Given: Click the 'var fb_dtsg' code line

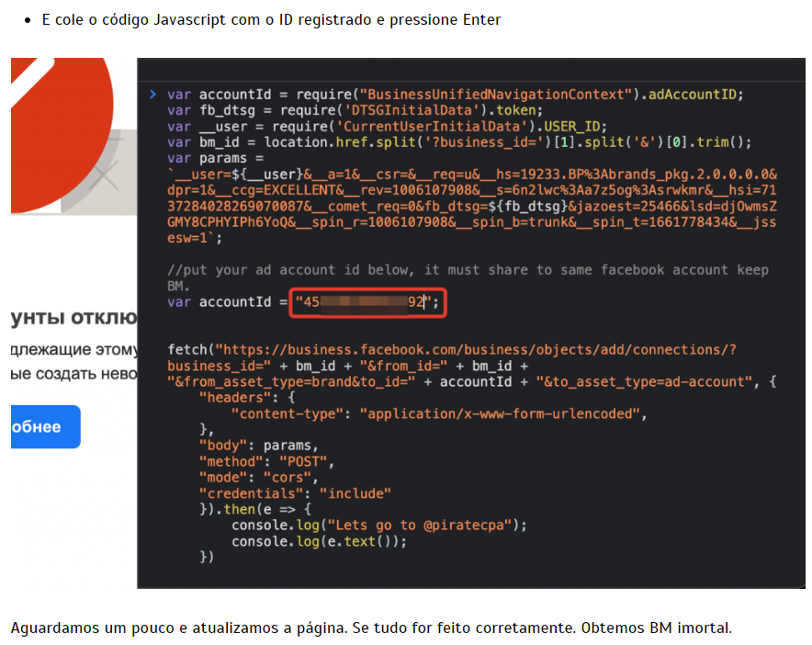Looking at the screenshot, I should click(x=355, y=110).
